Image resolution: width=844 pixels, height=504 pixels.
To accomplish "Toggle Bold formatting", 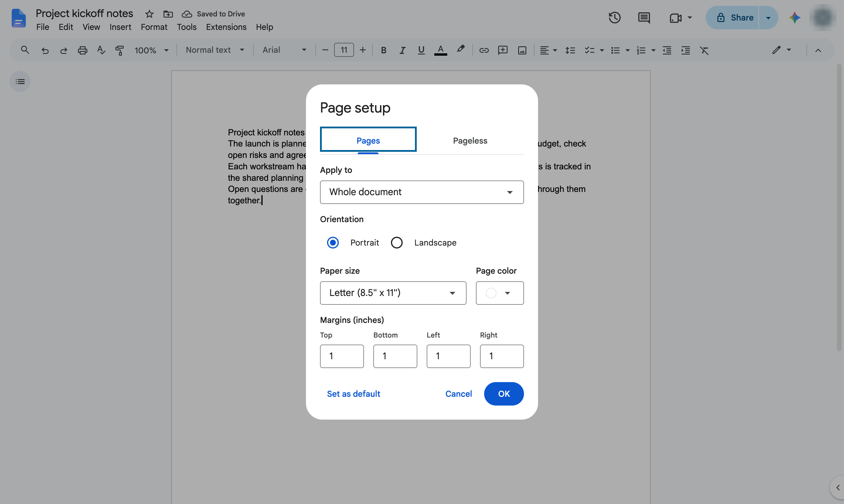I will [x=383, y=50].
